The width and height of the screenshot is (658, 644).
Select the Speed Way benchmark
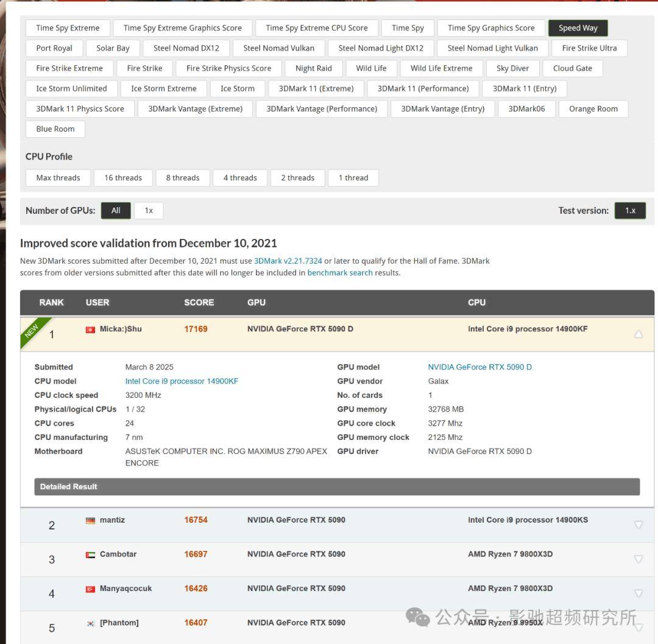[578, 28]
